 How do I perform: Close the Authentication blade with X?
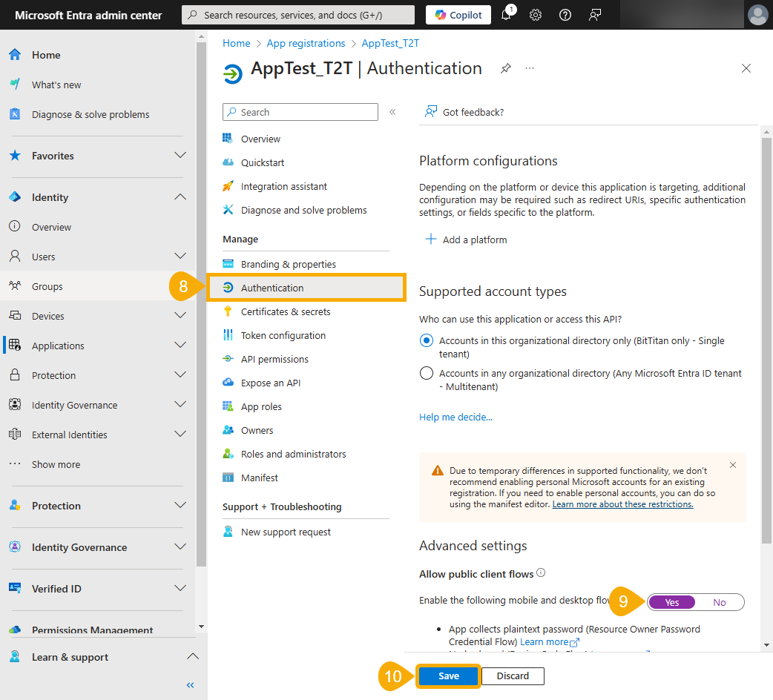746,68
